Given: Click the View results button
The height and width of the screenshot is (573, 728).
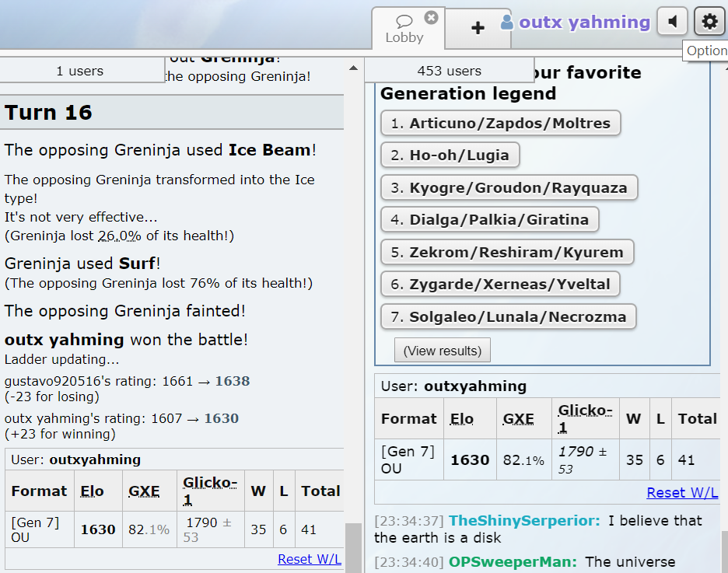Looking at the screenshot, I should (443, 351).
